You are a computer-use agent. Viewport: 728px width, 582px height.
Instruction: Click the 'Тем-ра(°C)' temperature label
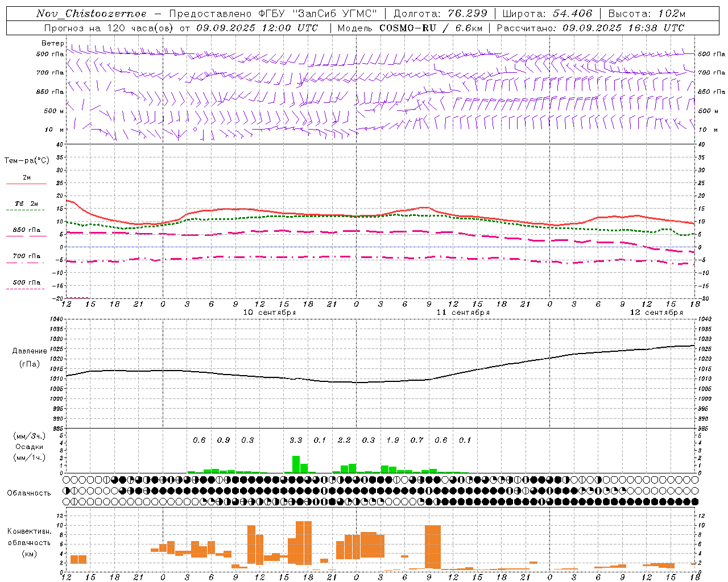(27, 161)
